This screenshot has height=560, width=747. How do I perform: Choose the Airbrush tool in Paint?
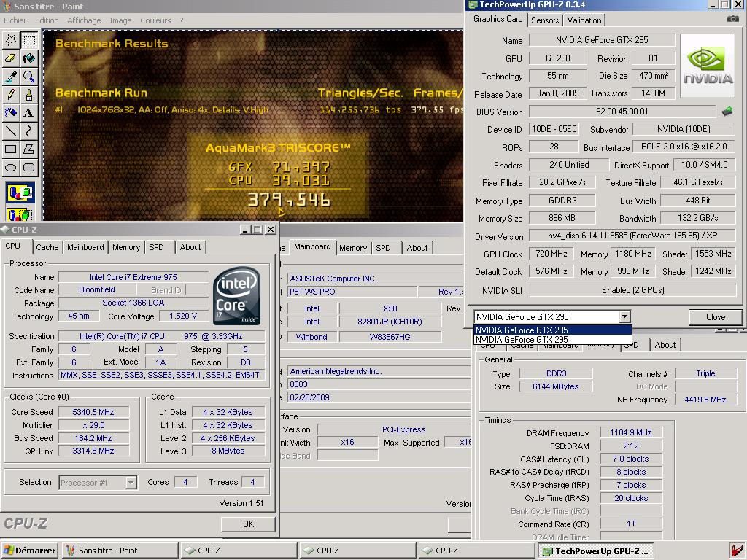(x=10, y=112)
